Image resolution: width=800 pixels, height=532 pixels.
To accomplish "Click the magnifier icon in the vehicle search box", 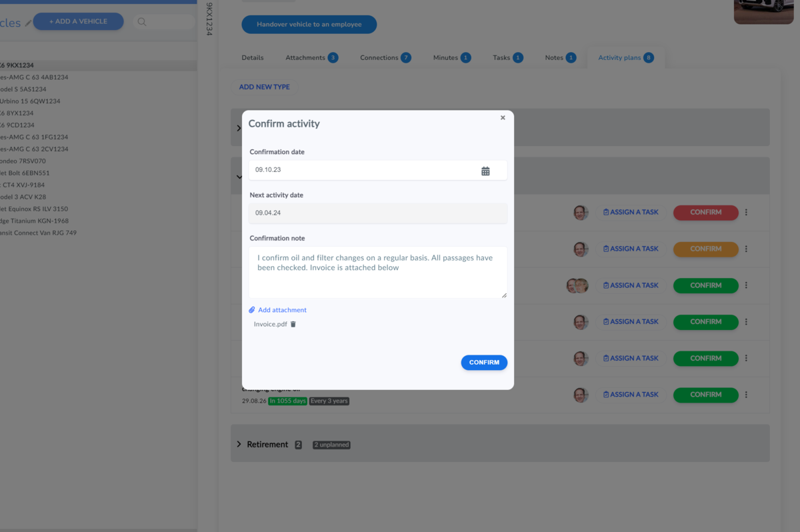I will (142, 22).
